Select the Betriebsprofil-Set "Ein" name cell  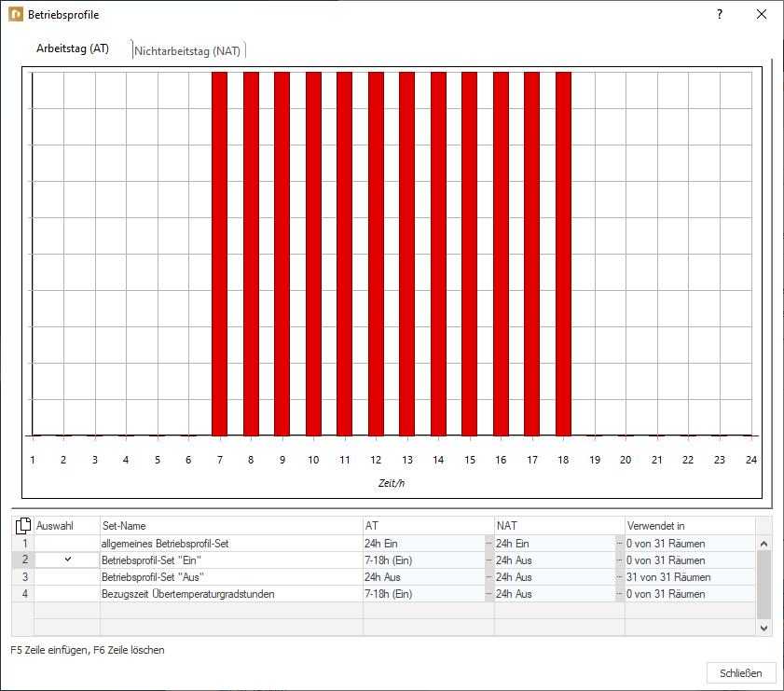pos(231,560)
